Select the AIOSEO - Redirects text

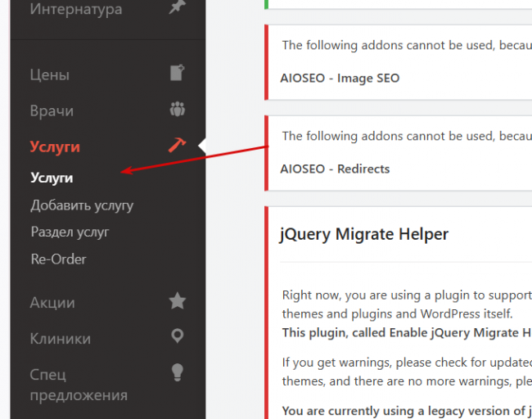point(335,169)
